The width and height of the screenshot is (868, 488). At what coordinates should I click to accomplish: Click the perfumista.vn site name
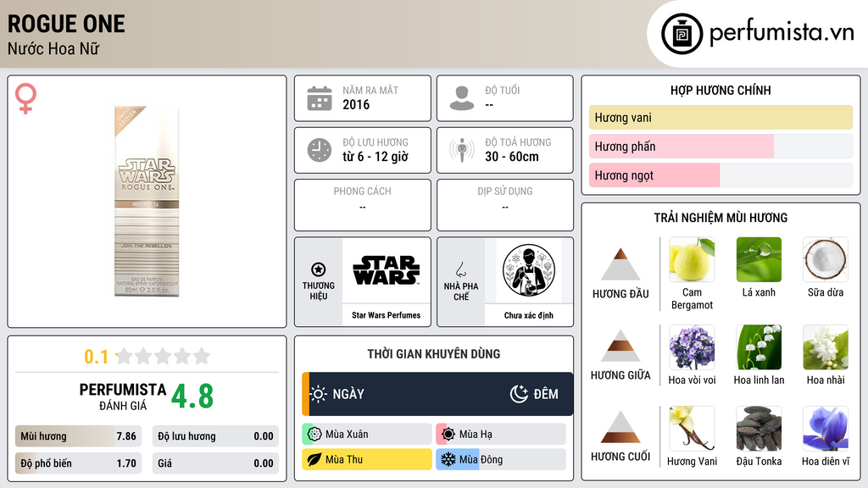click(782, 33)
